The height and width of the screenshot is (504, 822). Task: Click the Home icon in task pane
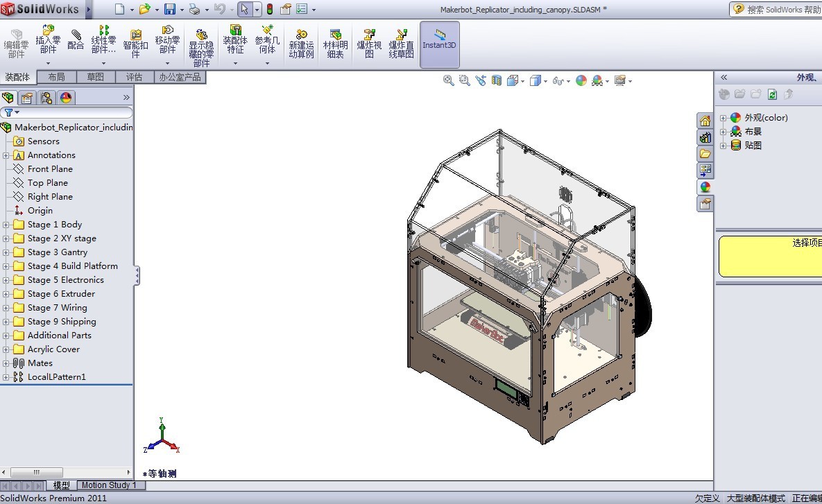pyautogui.click(x=705, y=121)
